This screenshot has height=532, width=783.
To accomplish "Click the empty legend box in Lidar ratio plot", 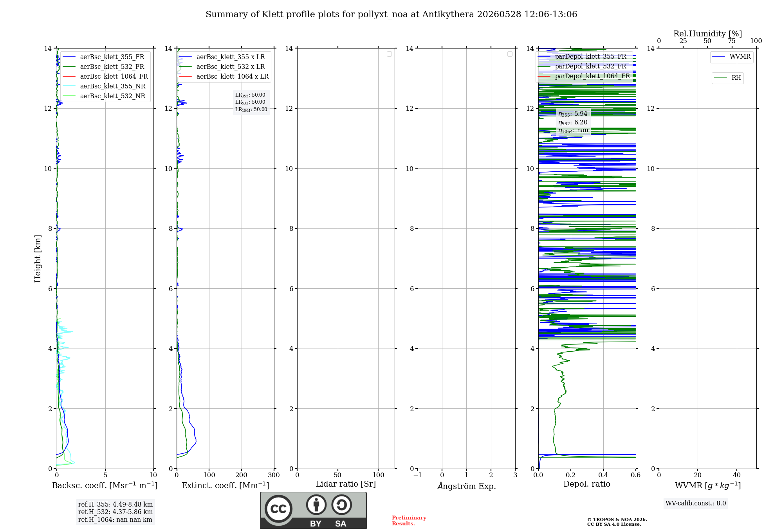I will [x=389, y=54].
